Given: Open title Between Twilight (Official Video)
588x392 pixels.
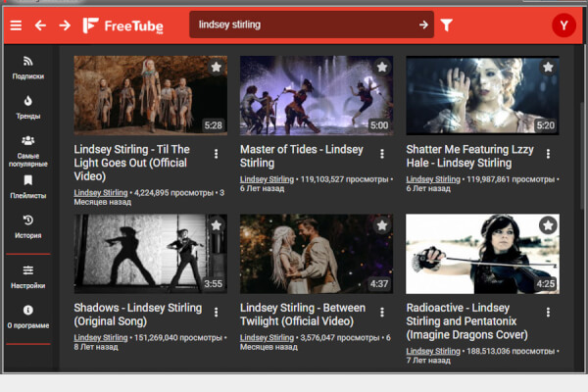Looking at the screenshot, I should click(303, 314).
